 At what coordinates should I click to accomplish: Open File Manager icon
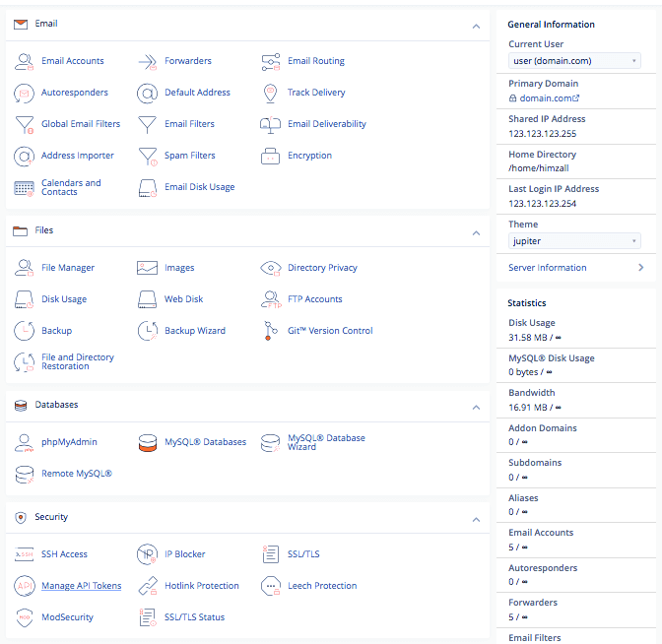[25, 268]
